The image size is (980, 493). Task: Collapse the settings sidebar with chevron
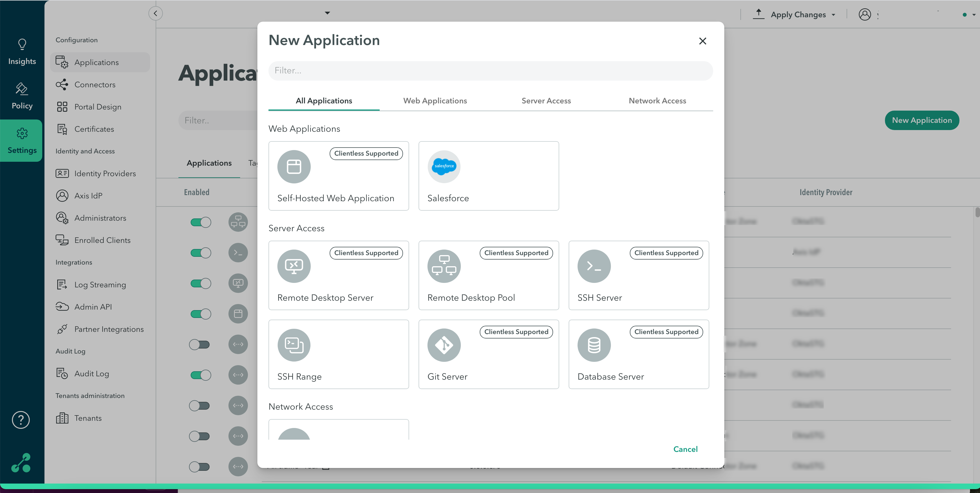tap(155, 13)
